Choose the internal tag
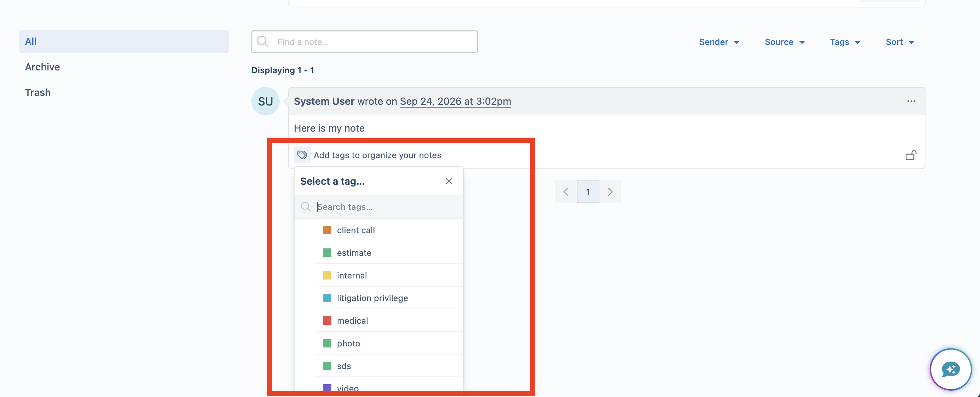Screen dimensions: 980x397 390,275
